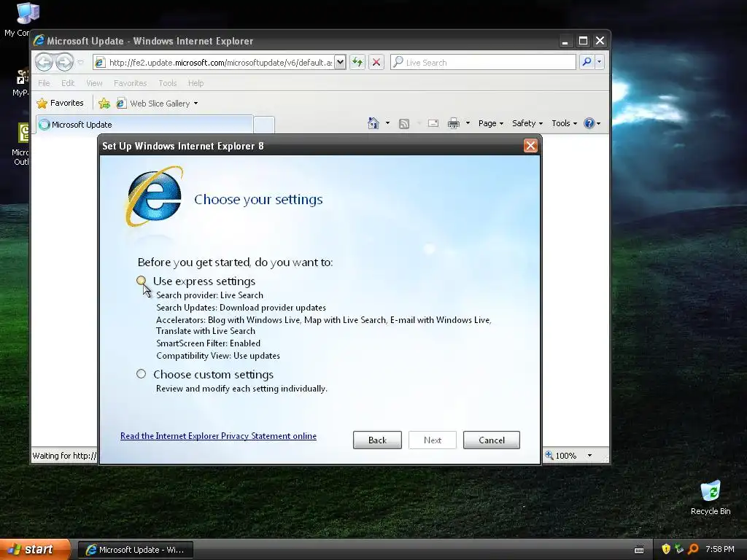Click the address bar URL field
The width and height of the screenshot is (747, 560).
pos(214,63)
